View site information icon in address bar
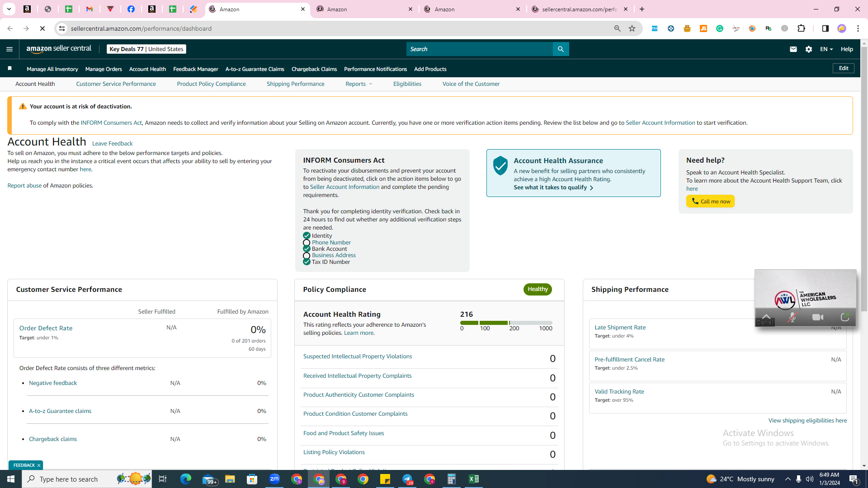Screen dimensions: 868x488 (x=62, y=28)
